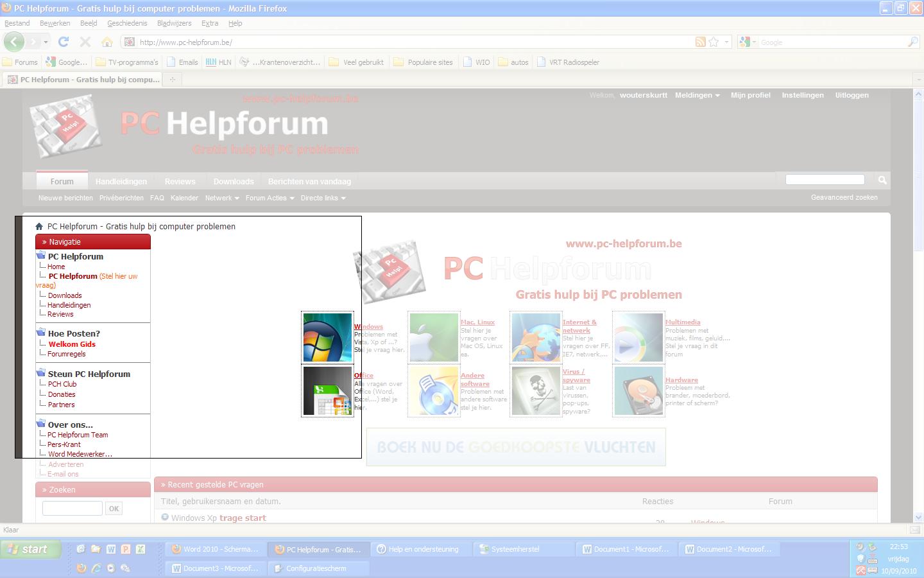Open new browser tab plus button
This screenshot has height=578, width=924.
pyautogui.click(x=172, y=80)
